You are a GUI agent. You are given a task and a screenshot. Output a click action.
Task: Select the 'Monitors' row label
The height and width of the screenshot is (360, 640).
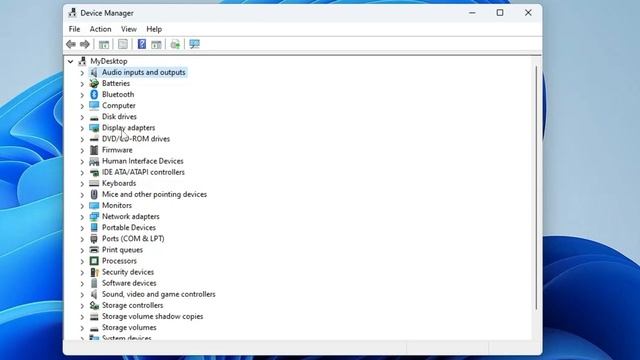(117, 205)
